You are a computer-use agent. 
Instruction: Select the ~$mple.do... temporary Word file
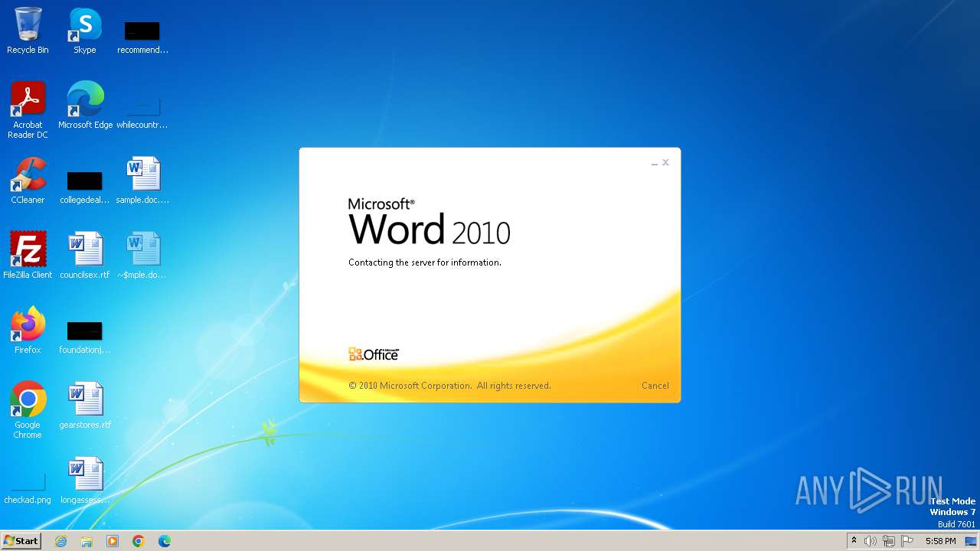click(x=142, y=256)
